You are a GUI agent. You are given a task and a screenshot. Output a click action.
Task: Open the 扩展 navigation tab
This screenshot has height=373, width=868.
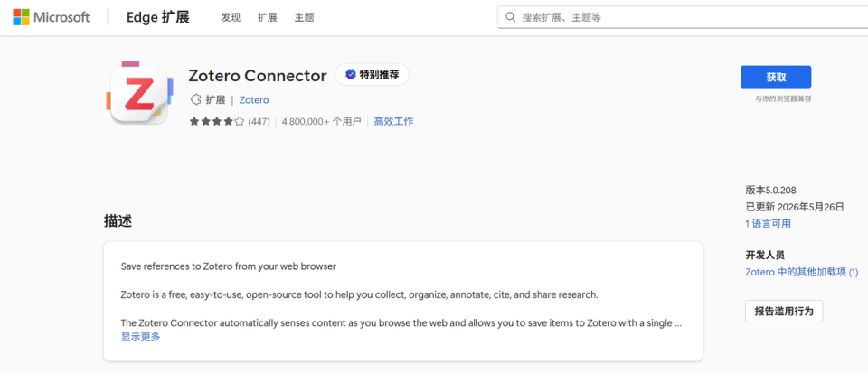268,17
